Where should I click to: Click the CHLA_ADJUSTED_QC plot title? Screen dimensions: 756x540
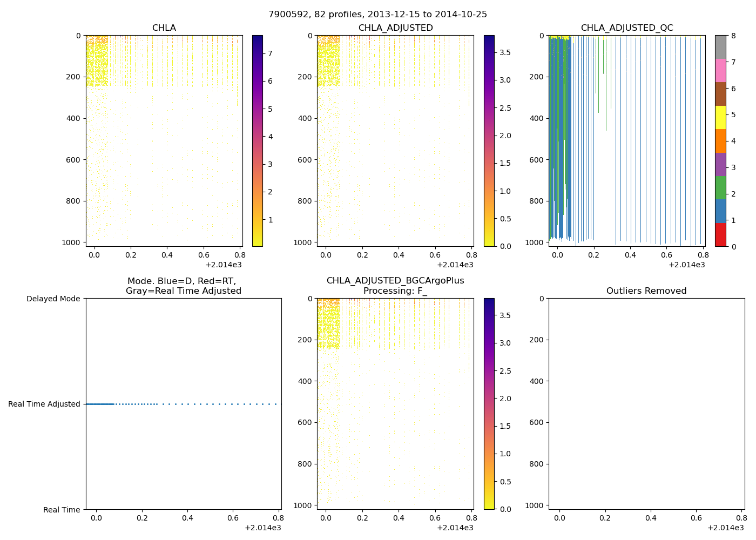click(627, 28)
